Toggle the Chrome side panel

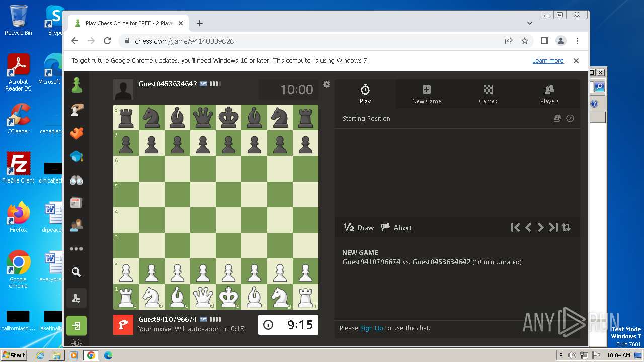pos(544,41)
